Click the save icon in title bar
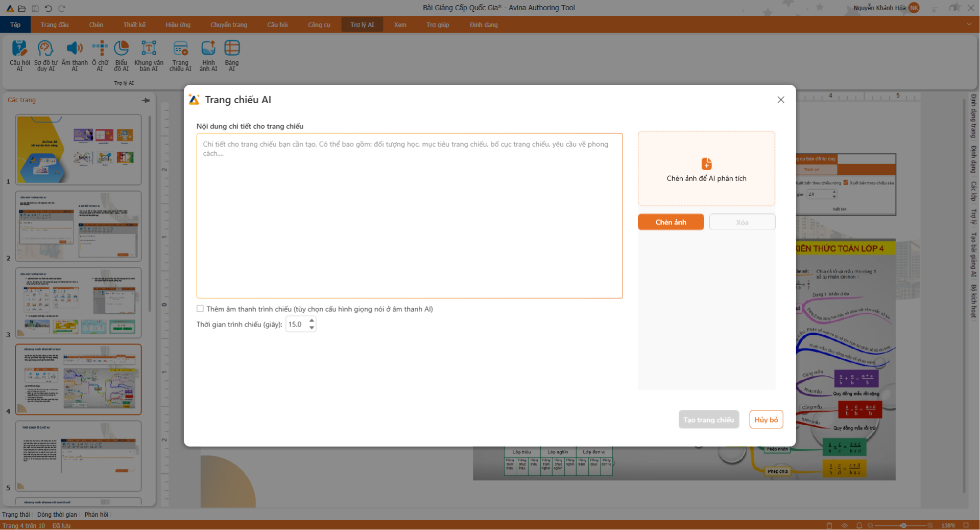Viewport: 980px width, 530px height. pyautogui.click(x=35, y=8)
